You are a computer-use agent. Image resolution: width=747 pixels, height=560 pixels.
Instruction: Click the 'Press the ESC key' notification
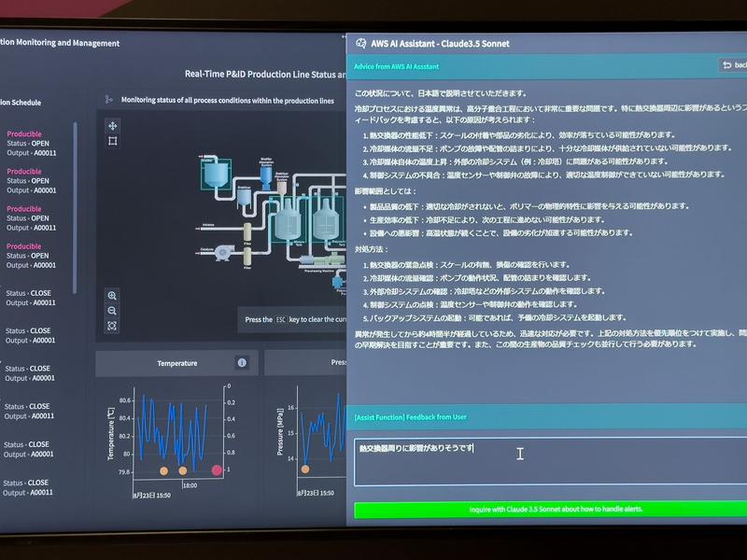click(x=292, y=319)
